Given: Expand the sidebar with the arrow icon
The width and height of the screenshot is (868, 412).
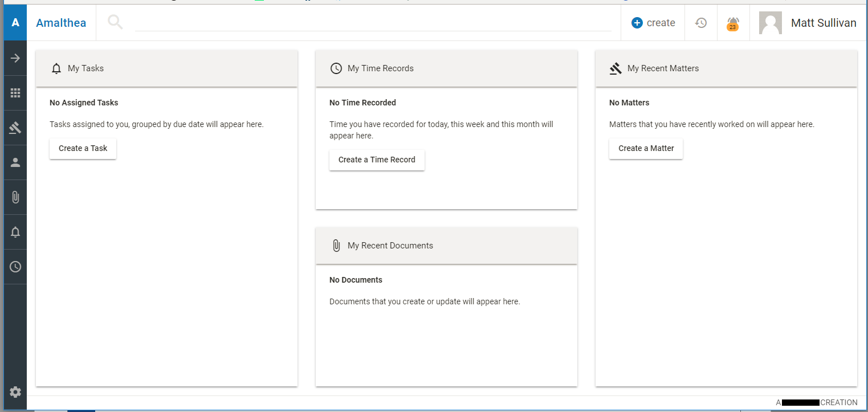Looking at the screenshot, I should [15, 58].
